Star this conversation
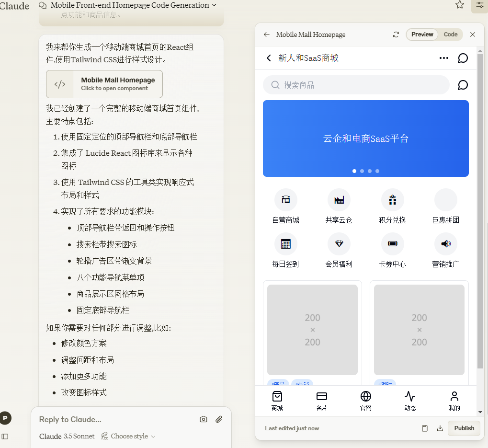488x448 pixels. (x=459, y=5)
